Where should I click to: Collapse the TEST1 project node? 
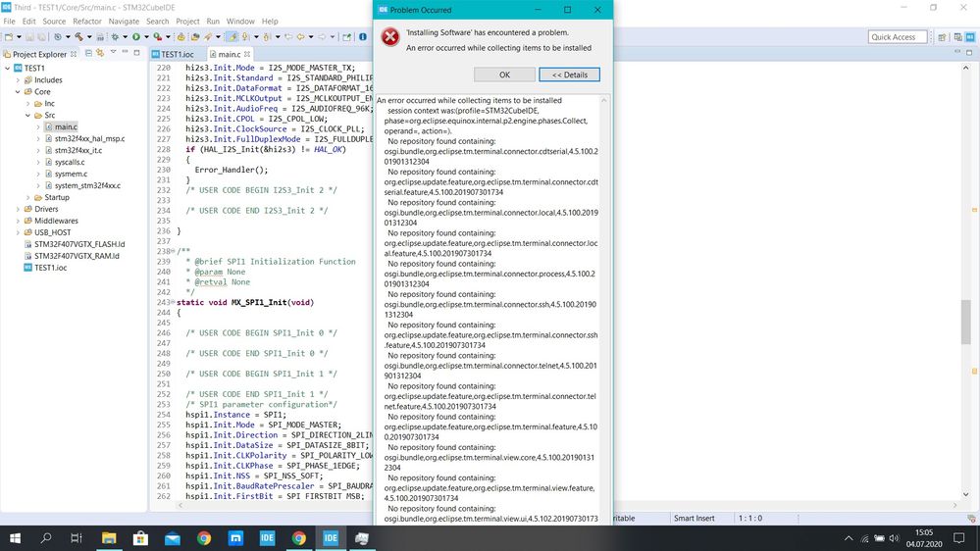point(8,68)
